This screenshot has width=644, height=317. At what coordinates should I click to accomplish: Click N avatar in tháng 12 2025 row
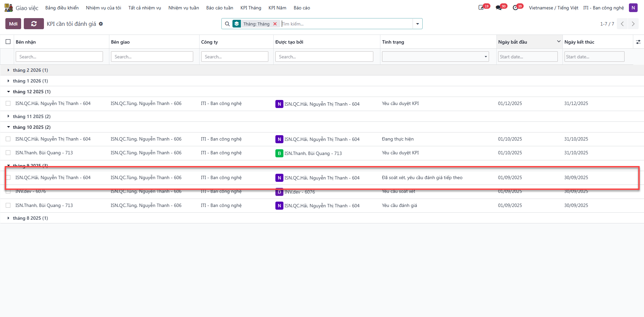pyautogui.click(x=279, y=104)
